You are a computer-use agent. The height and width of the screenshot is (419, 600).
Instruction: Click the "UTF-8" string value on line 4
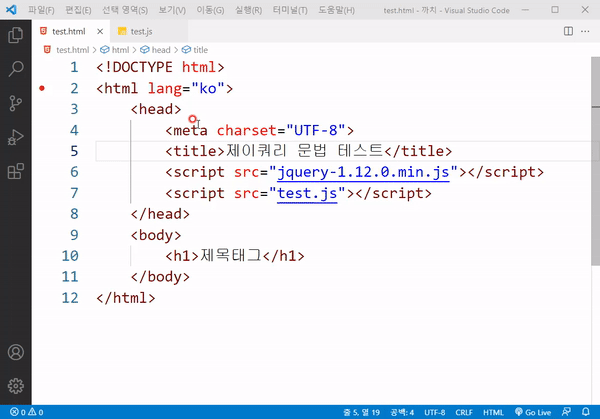coord(316,130)
